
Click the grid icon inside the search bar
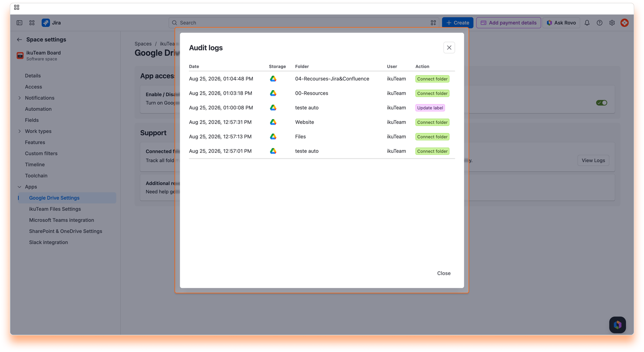pos(433,23)
